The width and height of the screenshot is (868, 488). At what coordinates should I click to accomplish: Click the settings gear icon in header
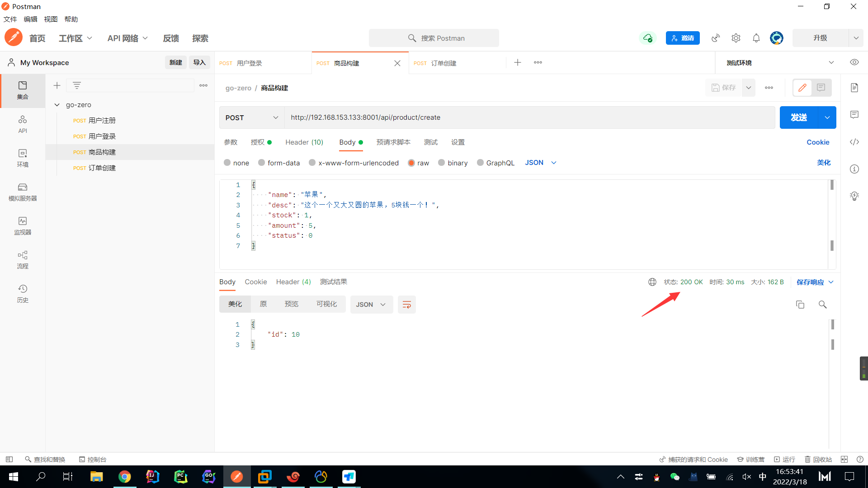coord(736,38)
